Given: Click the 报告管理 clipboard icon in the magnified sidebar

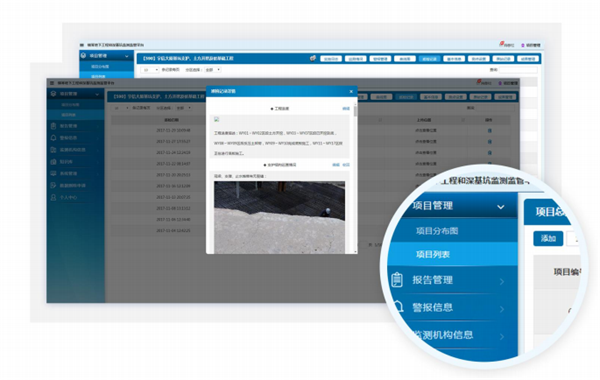Looking at the screenshot, I should (397, 280).
